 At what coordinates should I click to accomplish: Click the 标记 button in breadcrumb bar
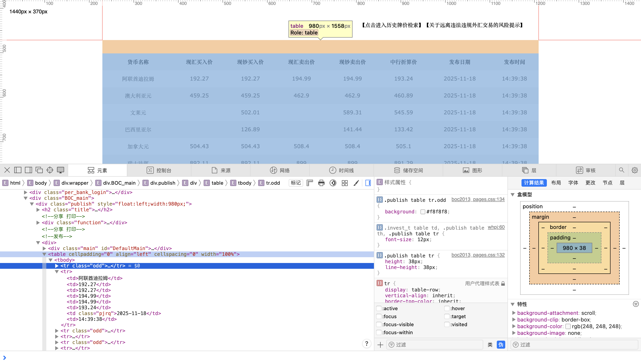click(x=296, y=183)
